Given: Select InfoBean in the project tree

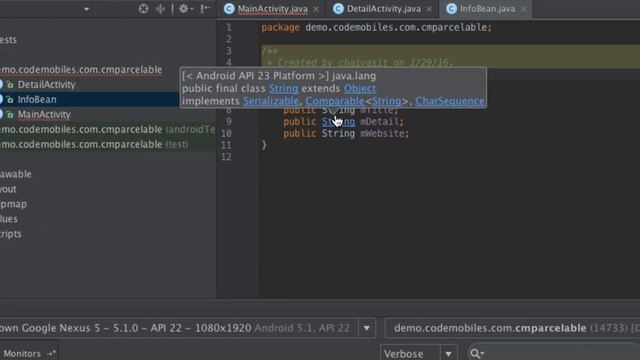Looking at the screenshot, I should [37, 99].
